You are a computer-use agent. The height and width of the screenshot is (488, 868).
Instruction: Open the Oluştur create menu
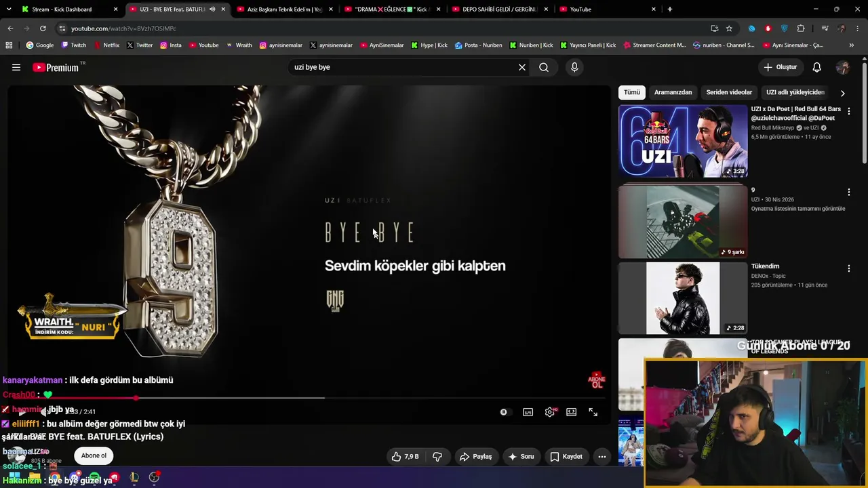(780, 67)
